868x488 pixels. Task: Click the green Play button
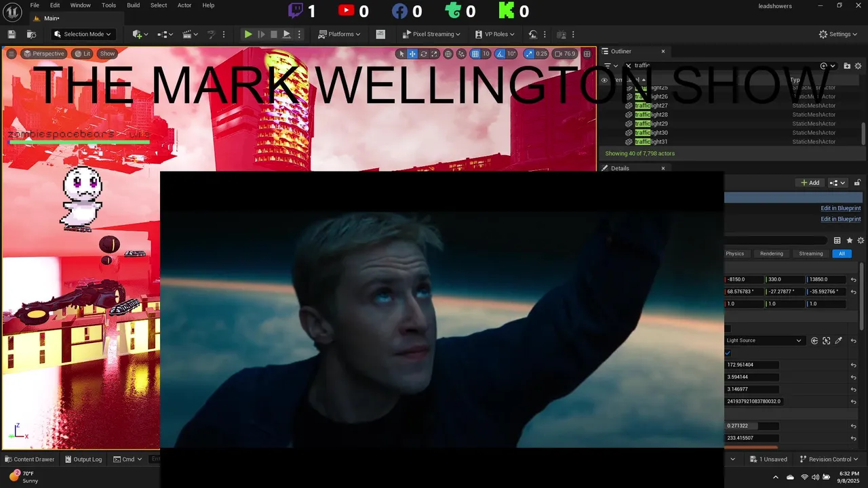tap(248, 34)
